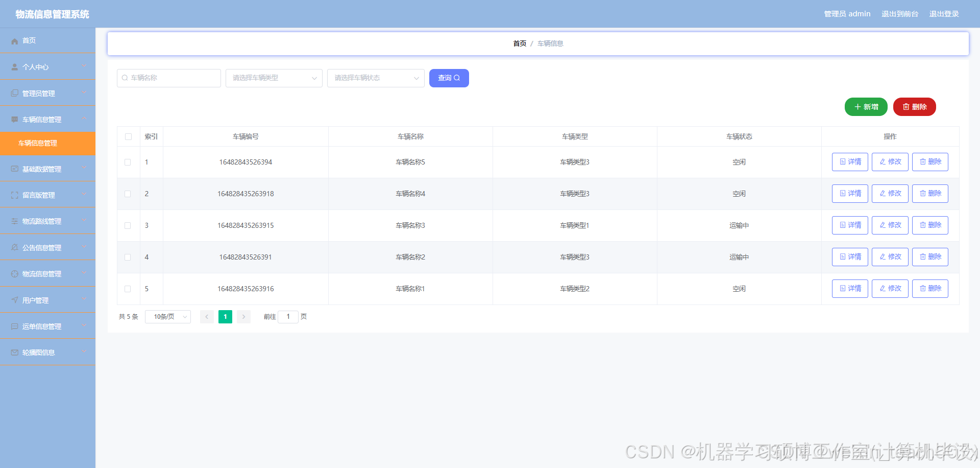Check the checkbox for row 车辆名称5
980x468 pixels.
click(x=128, y=162)
